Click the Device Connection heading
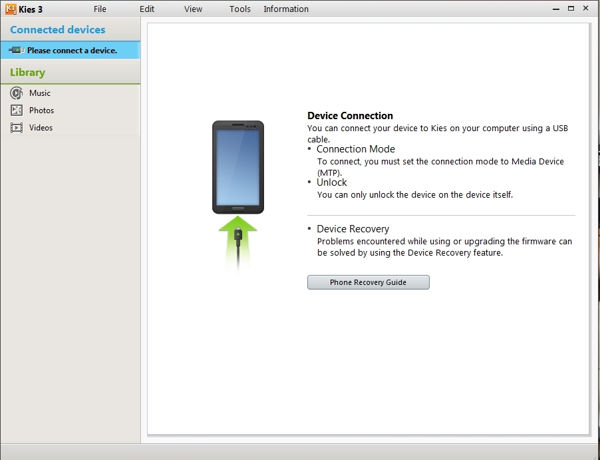This screenshot has width=600, height=460. point(350,116)
